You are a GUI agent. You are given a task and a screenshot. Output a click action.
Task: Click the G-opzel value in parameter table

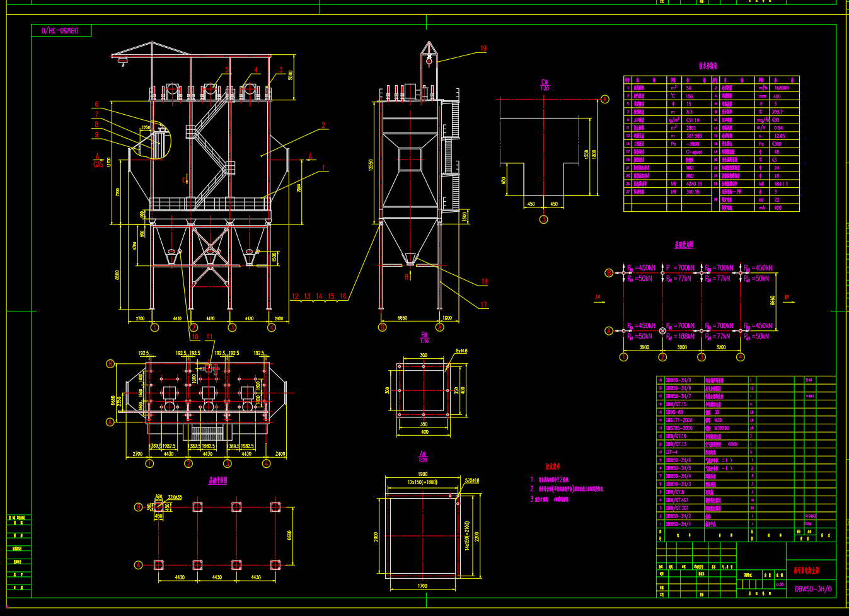point(694,152)
